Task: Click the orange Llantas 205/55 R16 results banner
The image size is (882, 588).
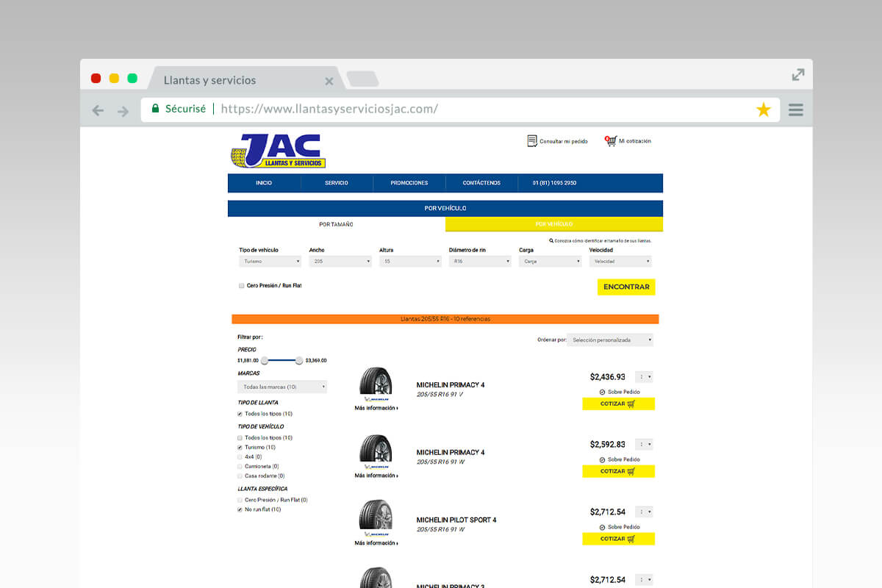Action: pos(445,319)
